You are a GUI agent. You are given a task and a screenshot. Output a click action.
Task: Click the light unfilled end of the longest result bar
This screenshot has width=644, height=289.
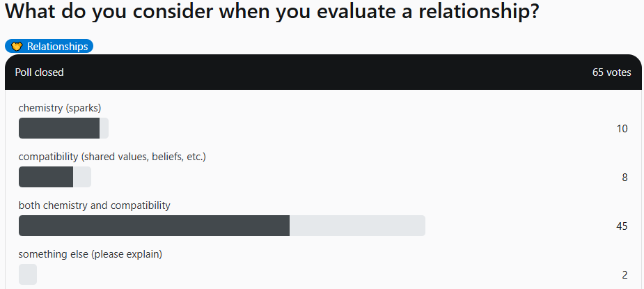[x=357, y=226]
